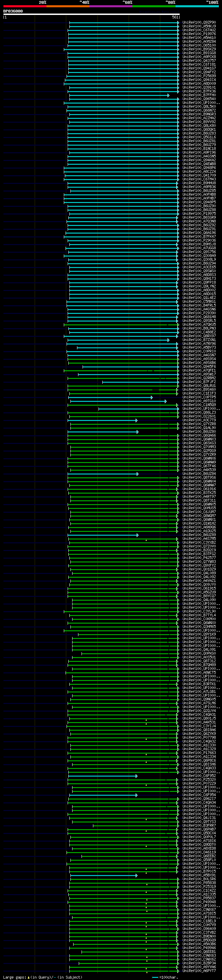Viewport: 222px width, 980px height.
Task: Click the UniRef100_Q43757 label
Action: coord(199,61)
